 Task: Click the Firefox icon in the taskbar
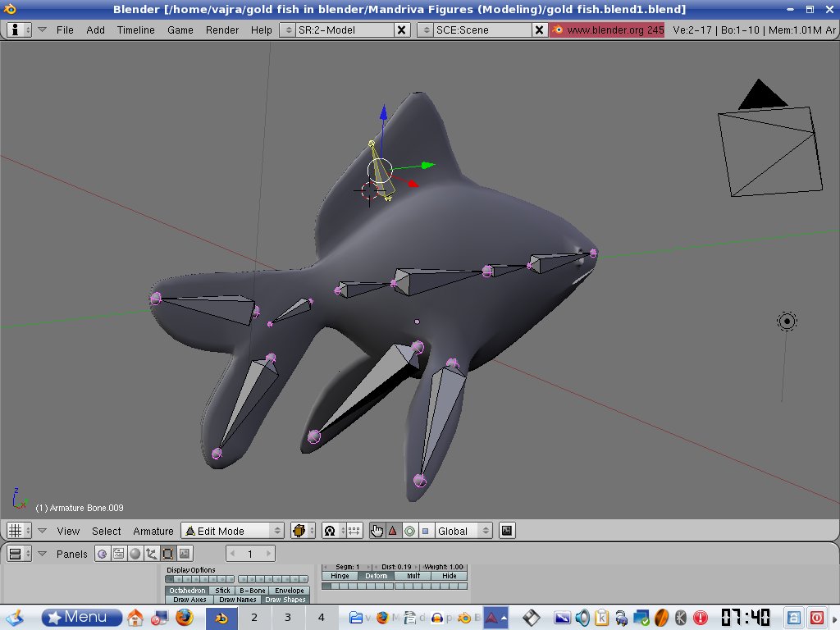coord(184,617)
